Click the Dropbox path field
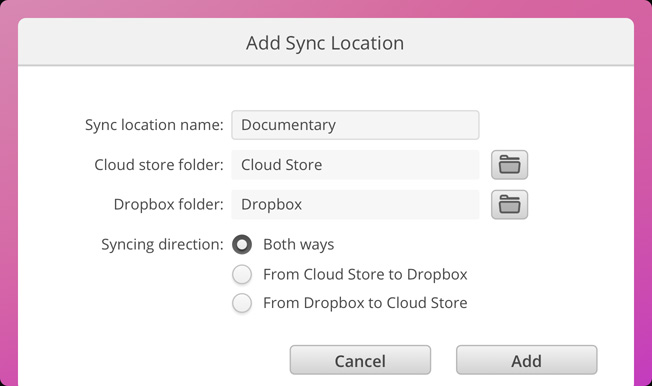Screen dimensions: 652x386 coord(355,205)
